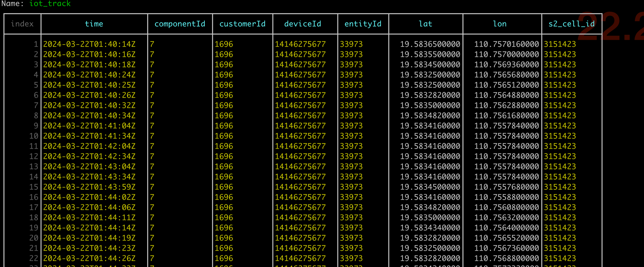Click the entityId column header
The width and height of the screenshot is (644, 267).
363,24
